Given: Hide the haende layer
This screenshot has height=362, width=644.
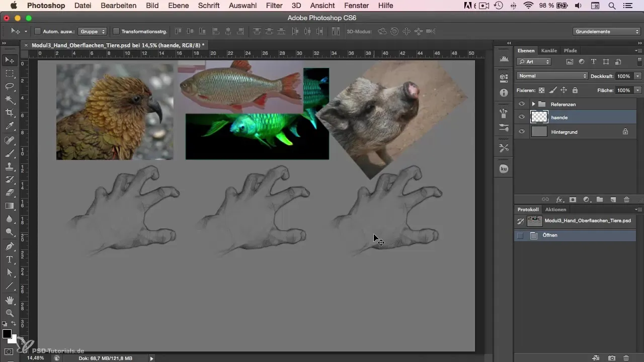Looking at the screenshot, I should 522,117.
